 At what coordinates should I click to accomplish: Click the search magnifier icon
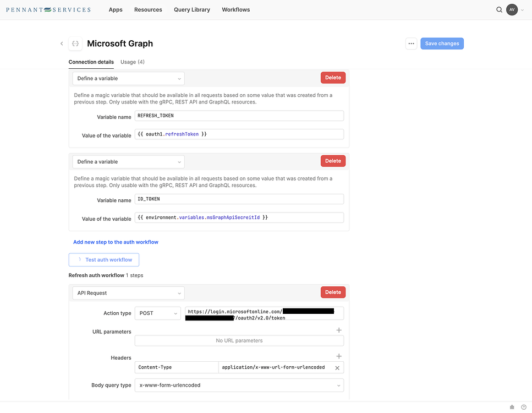[x=499, y=9]
